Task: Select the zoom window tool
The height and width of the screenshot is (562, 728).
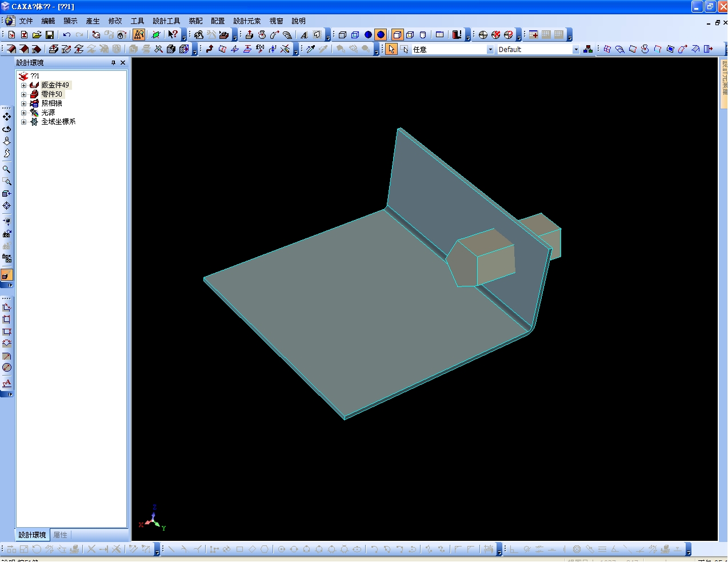Action: pyautogui.click(x=7, y=182)
